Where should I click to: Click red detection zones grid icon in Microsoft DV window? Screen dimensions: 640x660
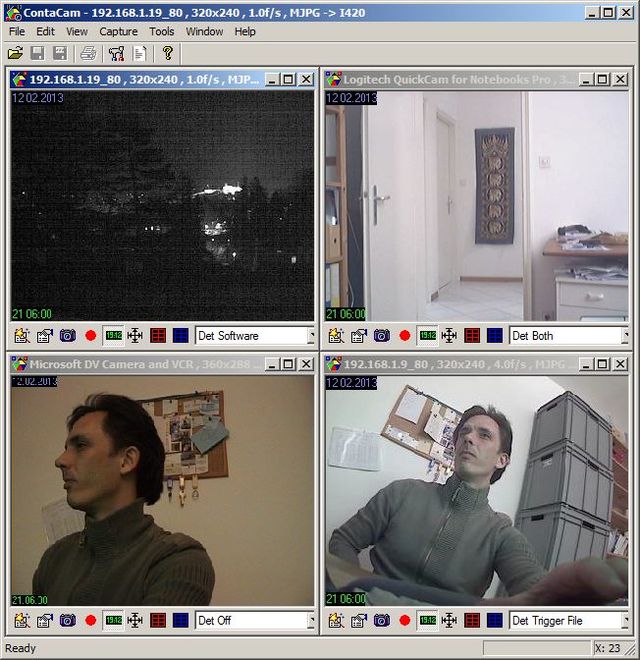pyautogui.click(x=158, y=621)
